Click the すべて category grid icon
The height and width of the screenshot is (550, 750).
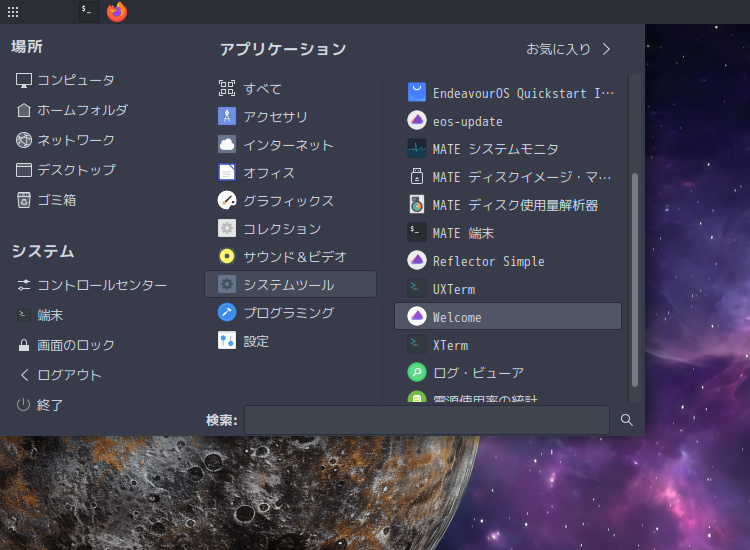(227, 88)
